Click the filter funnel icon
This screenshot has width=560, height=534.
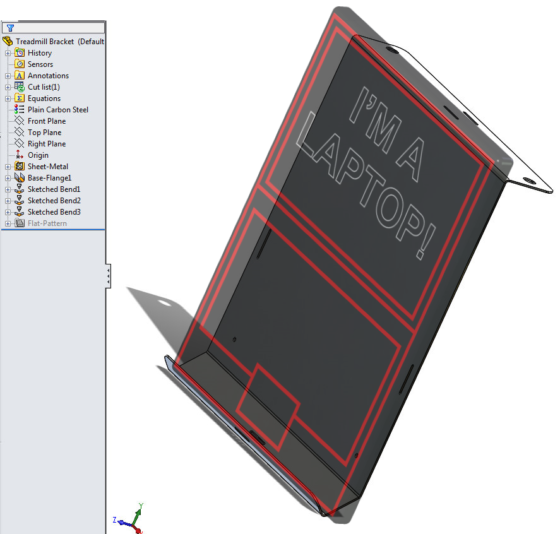click(10, 28)
